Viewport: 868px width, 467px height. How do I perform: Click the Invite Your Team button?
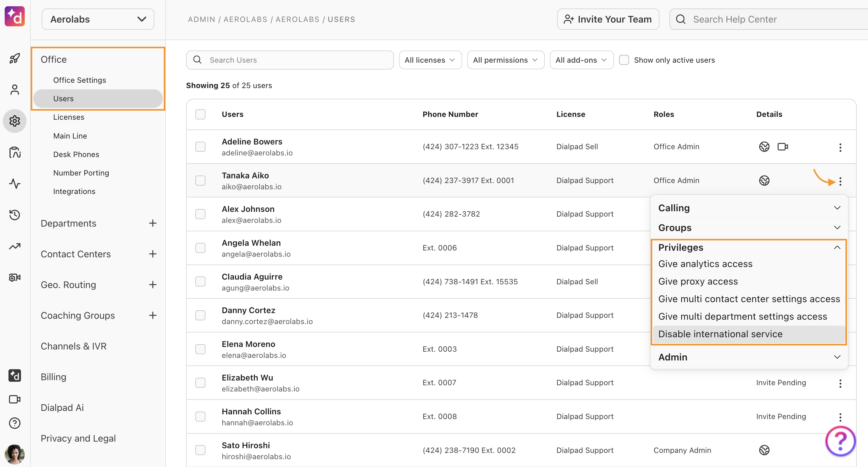pyautogui.click(x=608, y=19)
